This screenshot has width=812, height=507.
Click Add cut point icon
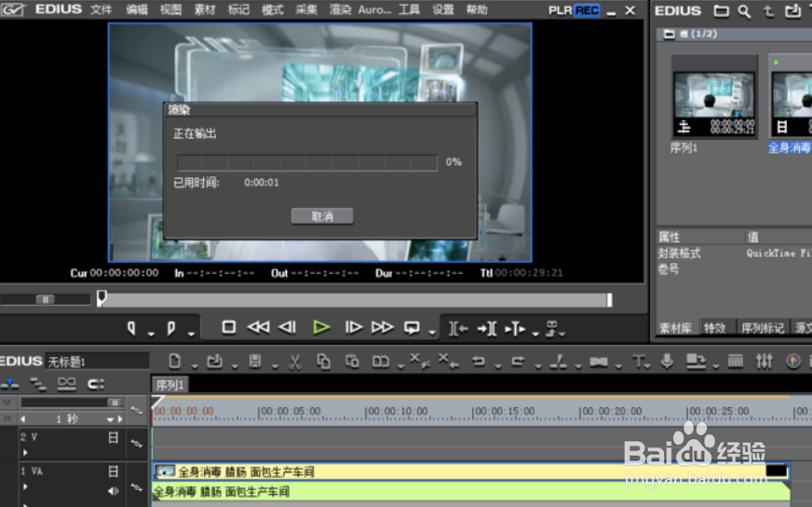(558, 362)
